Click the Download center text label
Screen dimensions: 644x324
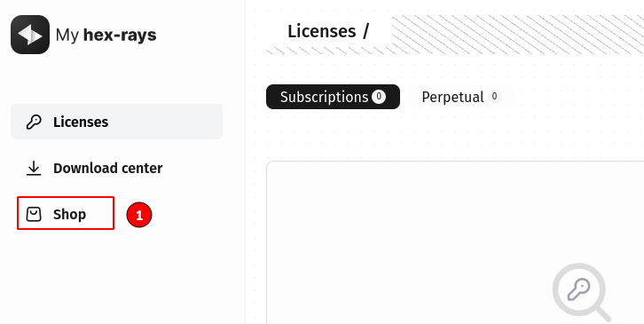point(108,168)
